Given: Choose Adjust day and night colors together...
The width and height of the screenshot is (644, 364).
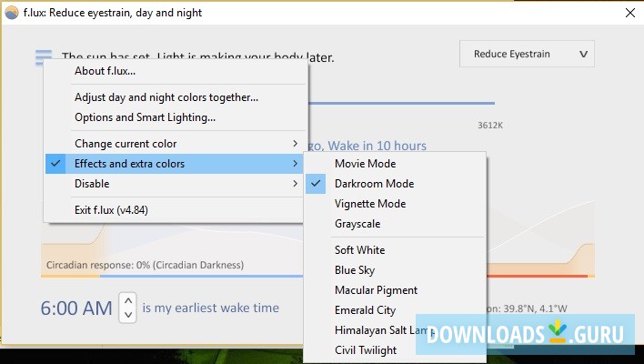Looking at the screenshot, I should coord(176,97).
